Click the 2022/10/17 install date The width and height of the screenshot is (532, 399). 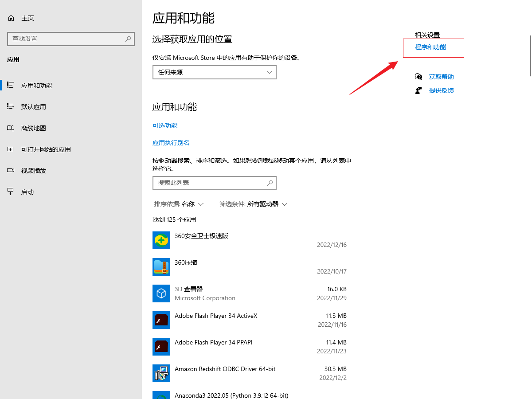(332, 271)
